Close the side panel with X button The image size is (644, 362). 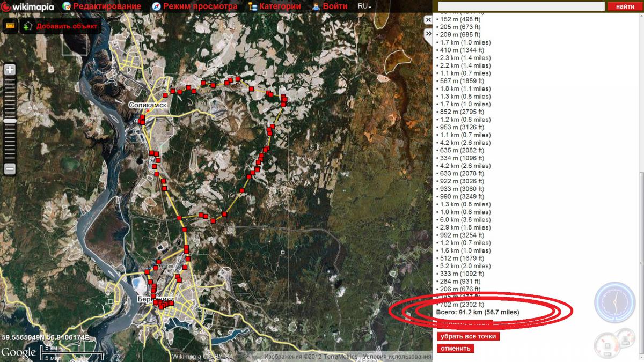pos(428,20)
